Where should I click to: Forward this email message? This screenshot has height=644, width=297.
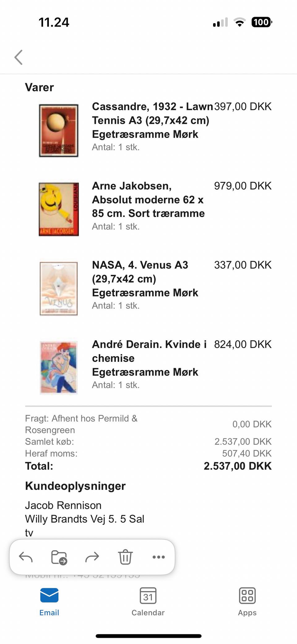click(x=92, y=557)
